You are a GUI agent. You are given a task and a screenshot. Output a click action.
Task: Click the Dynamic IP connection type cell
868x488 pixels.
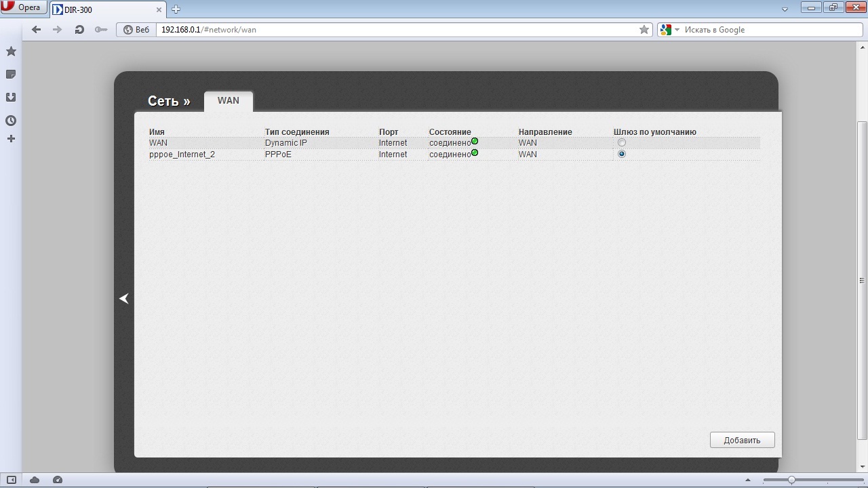(x=286, y=143)
